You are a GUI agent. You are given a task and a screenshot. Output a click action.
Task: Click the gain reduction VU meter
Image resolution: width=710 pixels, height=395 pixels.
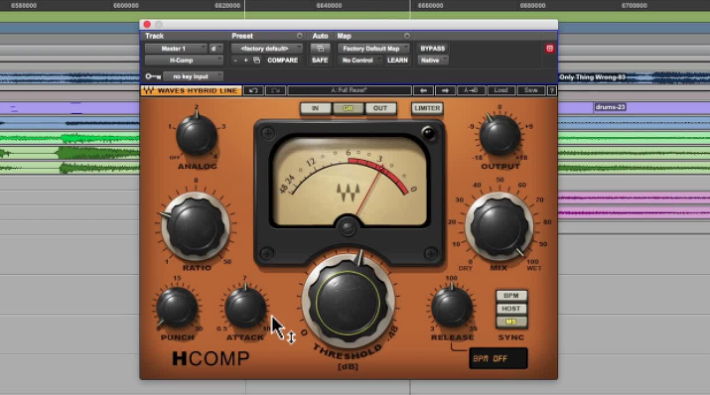pos(349,180)
